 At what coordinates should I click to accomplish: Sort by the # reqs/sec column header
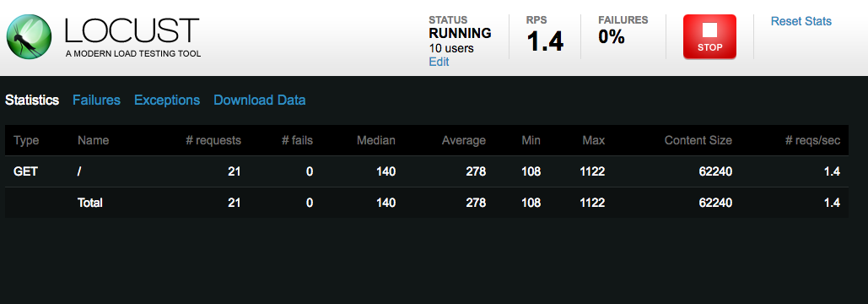coord(812,141)
